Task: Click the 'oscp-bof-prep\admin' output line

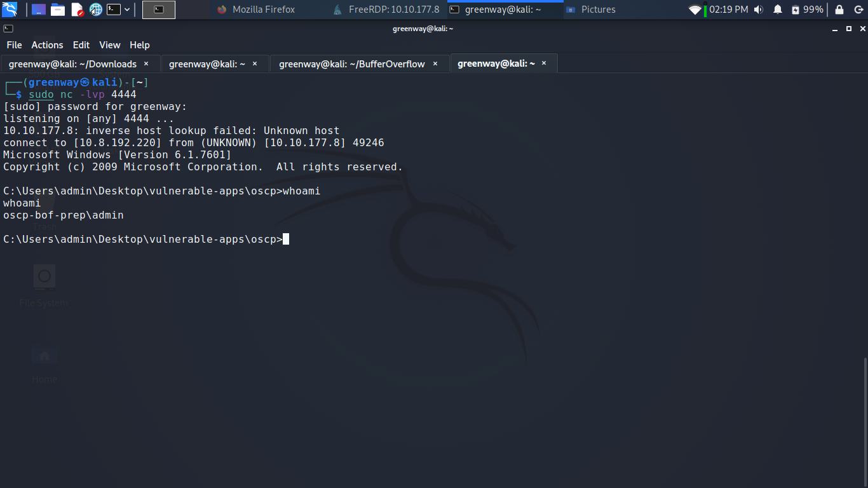Action: (x=64, y=215)
